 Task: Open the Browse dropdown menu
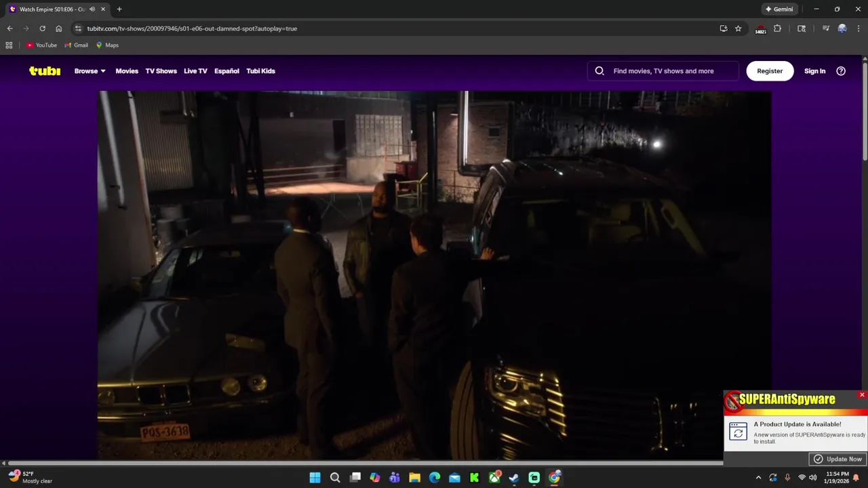(x=90, y=70)
